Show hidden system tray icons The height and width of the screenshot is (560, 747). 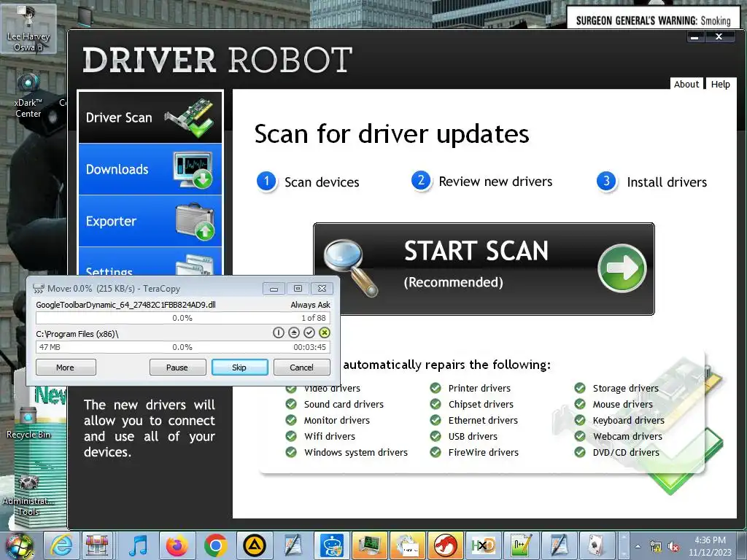click(x=638, y=546)
